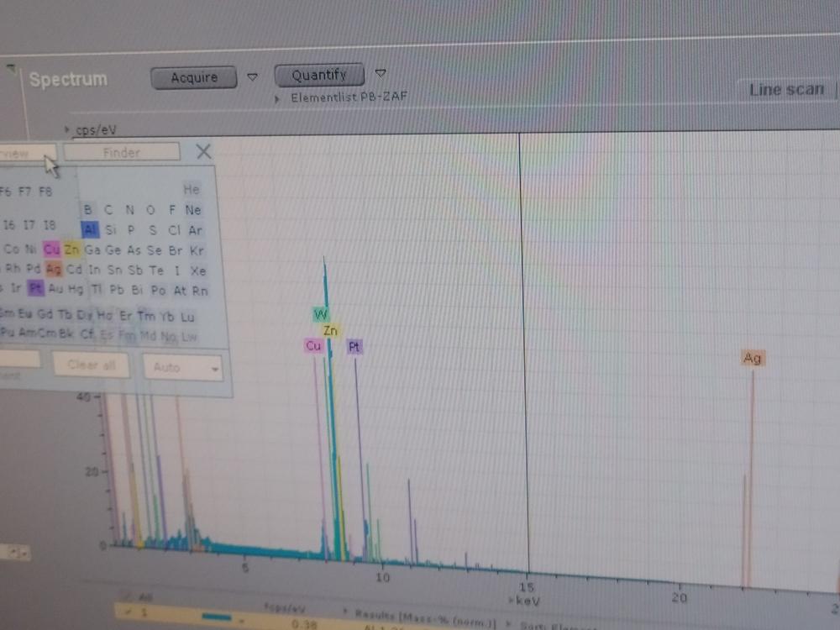This screenshot has height=630, width=840.
Task: Open the Quantify options dropdown arrow
Action: coord(381,73)
